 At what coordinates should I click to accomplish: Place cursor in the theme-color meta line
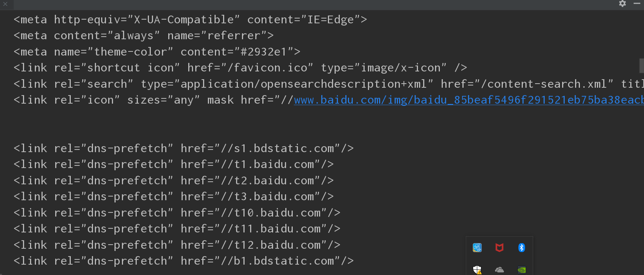pos(156,51)
